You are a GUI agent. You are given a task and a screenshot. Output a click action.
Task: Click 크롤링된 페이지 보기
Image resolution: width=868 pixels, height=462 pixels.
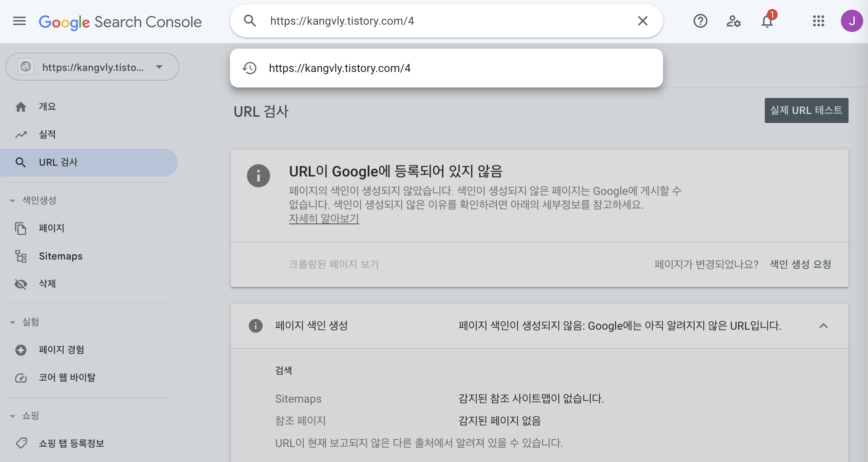[x=334, y=264]
